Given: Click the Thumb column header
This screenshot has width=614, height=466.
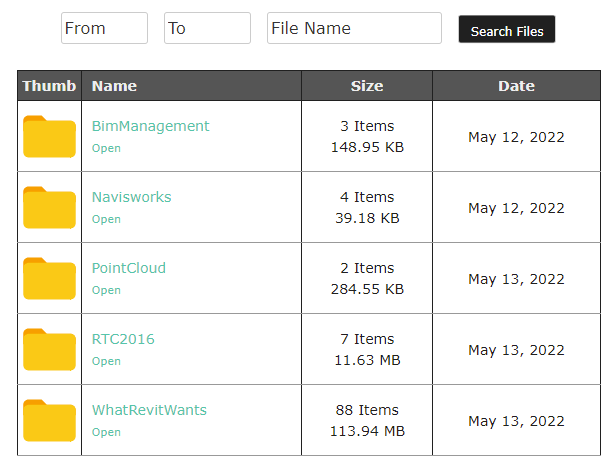Looking at the screenshot, I should [x=49, y=86].
